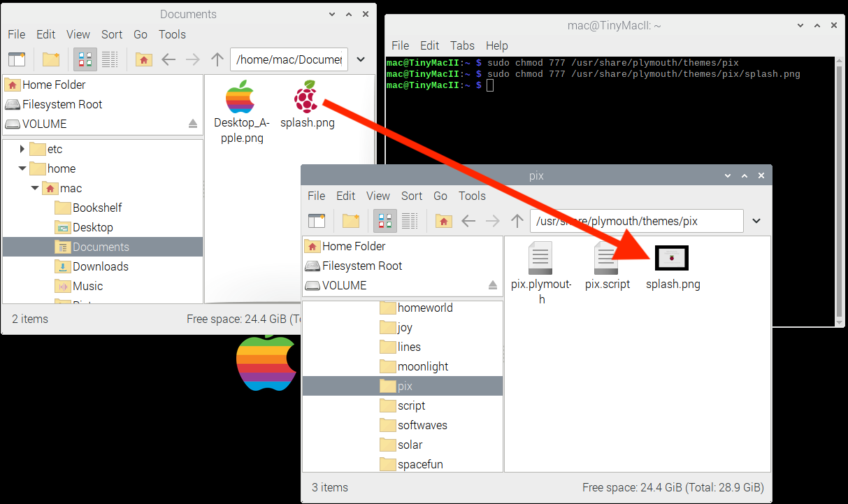Go back in Documents window
Viewport: 848px width, 504px height.
click(168, 59)
